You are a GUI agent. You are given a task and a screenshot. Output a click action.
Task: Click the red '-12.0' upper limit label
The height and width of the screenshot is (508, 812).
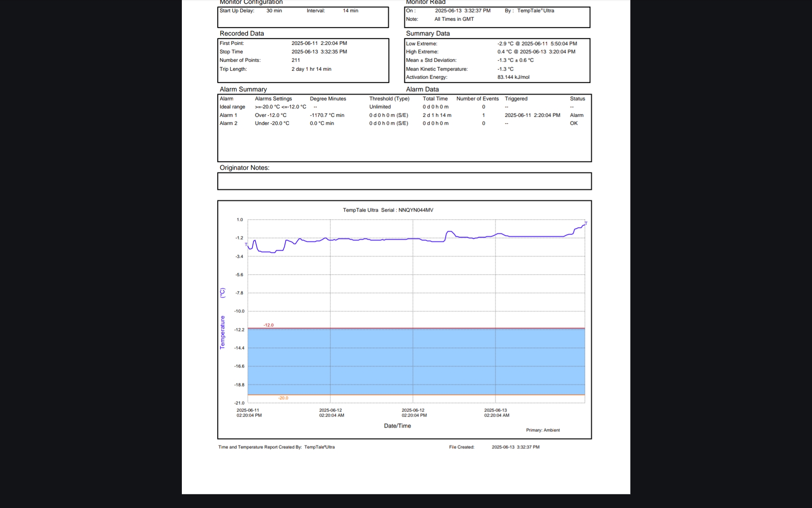pyautogui.click(x=269, y=325)
